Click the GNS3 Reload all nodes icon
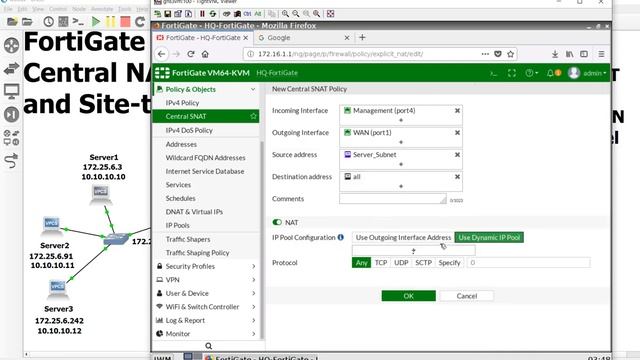The width and height of the screenshot is (640, 360). [x=140, y=21]
